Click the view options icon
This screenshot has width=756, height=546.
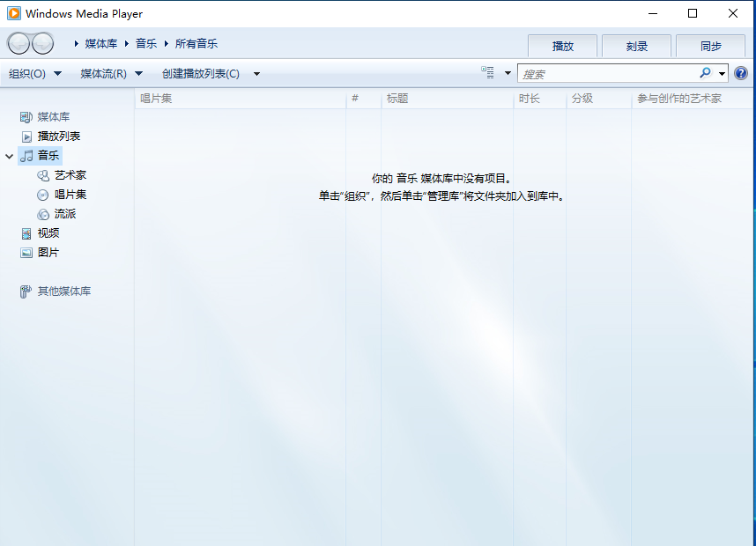[488, 74]
